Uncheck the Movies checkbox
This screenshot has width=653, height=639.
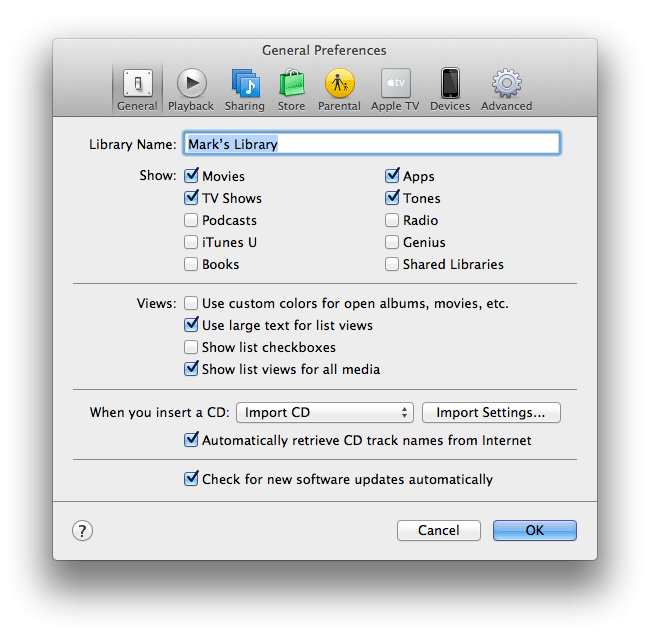point(191,177)
